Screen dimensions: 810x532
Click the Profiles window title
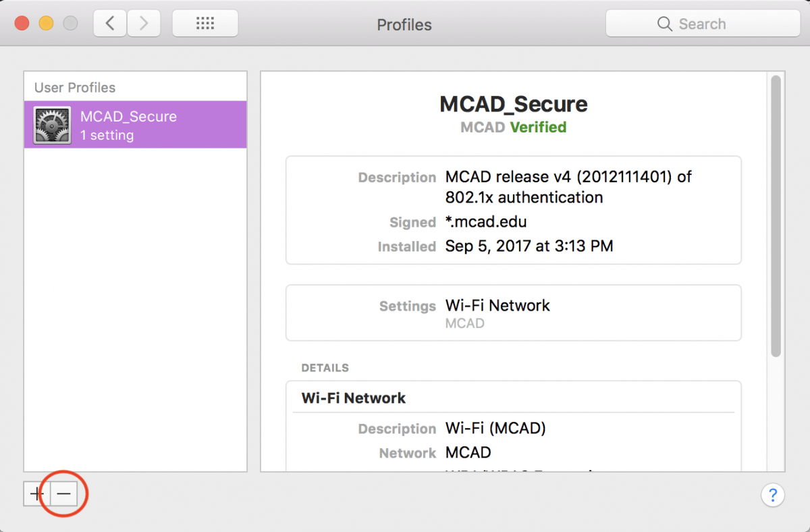click(x=404, y=24)
